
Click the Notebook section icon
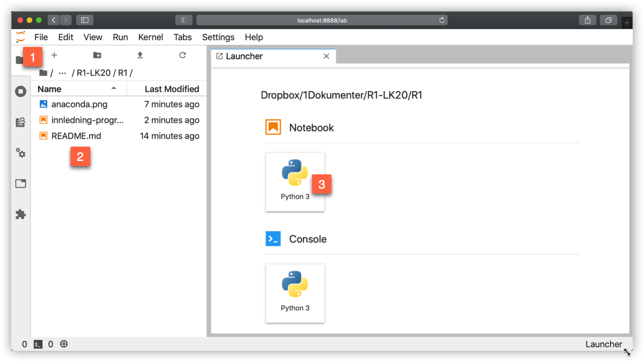click(x=273, y=127)
